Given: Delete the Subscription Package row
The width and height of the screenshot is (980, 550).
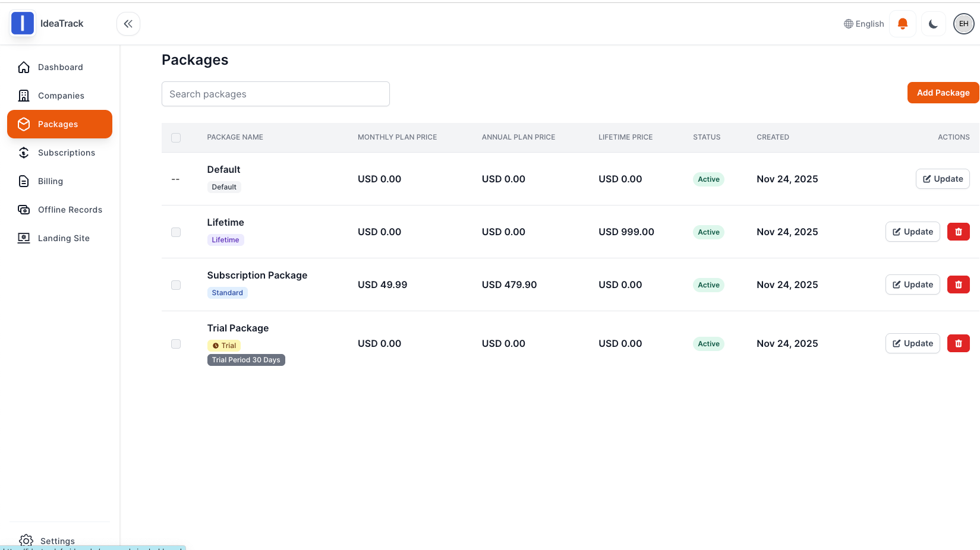Looking at the screenshot, I should point(958,285).
